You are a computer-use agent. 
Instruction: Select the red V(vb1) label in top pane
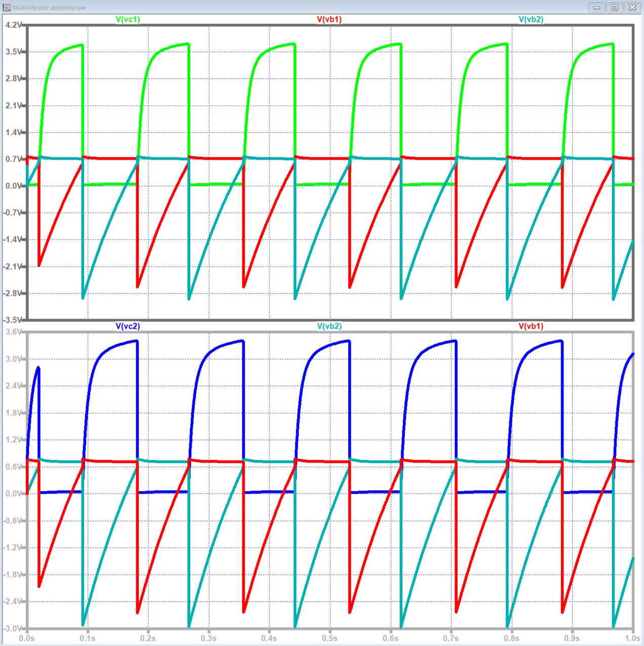pyautogui.click(x=330, y=19)
